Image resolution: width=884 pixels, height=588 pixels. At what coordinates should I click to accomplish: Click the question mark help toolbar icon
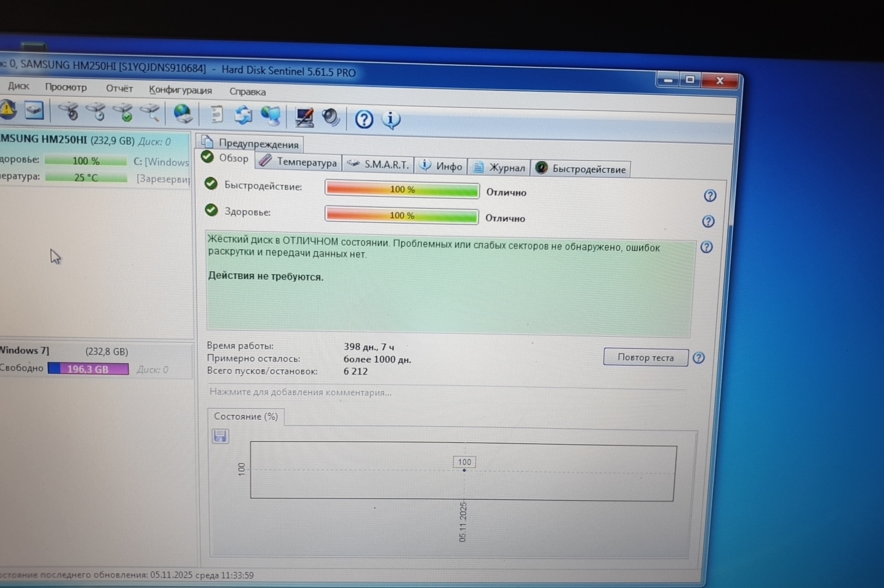click(x=364, y=119)
